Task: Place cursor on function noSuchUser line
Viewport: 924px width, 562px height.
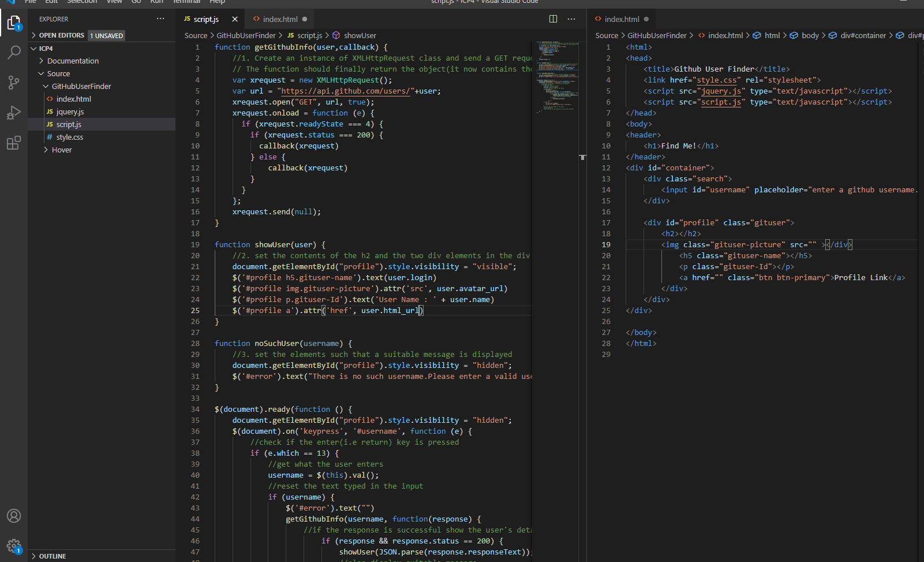Action: [x=283, y=343]
